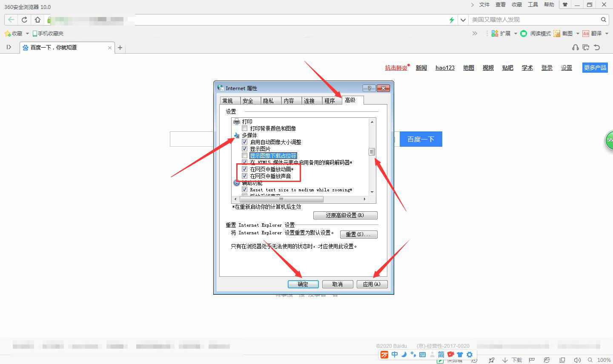This screenshot has height=364, width=613.
Task: Click the 应用(A) button
Action: [372, 284]
